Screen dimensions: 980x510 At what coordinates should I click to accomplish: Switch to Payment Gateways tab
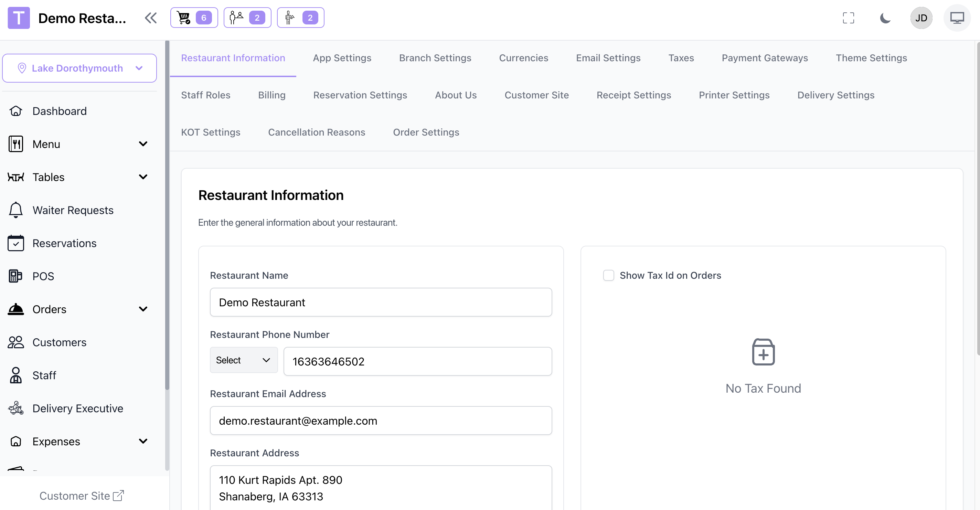pyautogui.click(x=764, y=58)
